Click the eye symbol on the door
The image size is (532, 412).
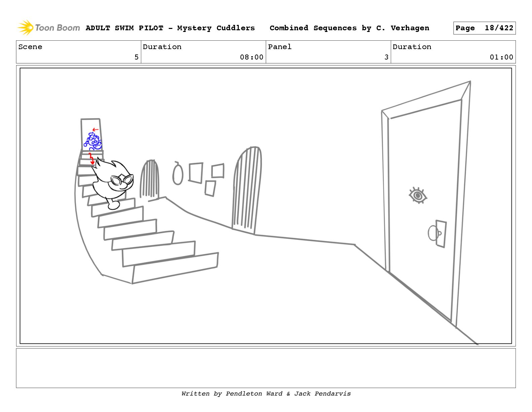pyautogui.click(x=418, y=195)
